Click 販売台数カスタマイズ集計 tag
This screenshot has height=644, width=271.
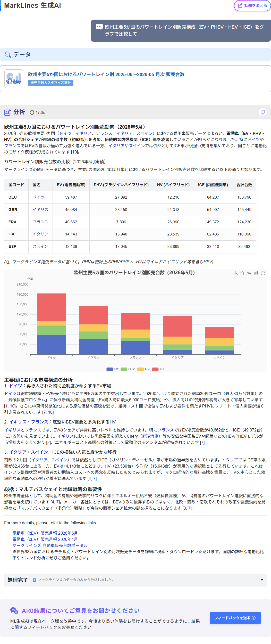pos(51,83)
